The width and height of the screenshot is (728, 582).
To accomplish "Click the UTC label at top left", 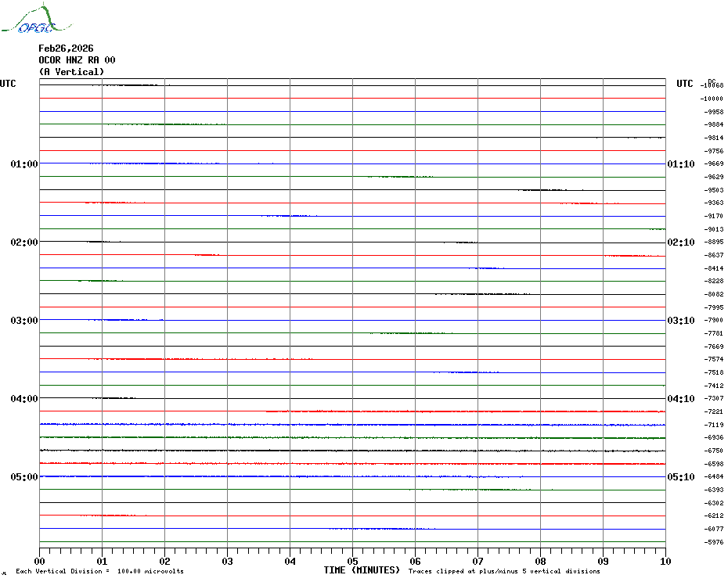I will pos(8,84).
